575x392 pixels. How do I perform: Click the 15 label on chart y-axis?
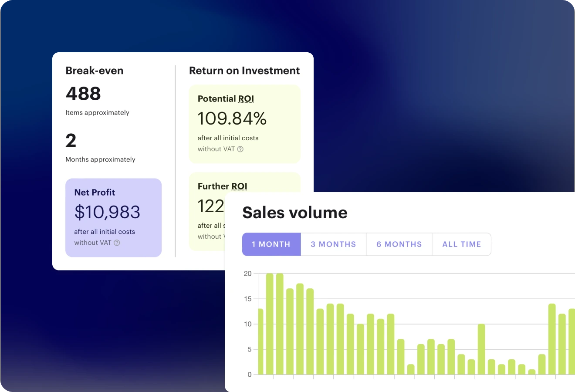click(247, 299)
